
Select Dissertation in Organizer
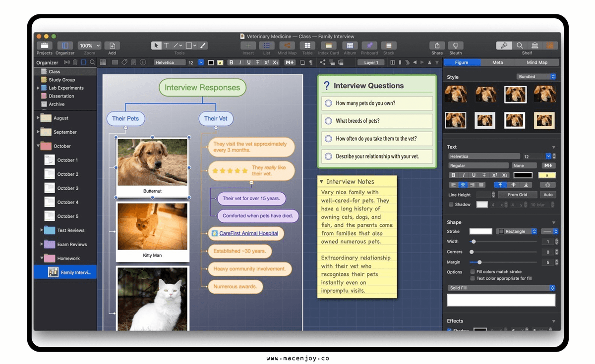point(61,96)
